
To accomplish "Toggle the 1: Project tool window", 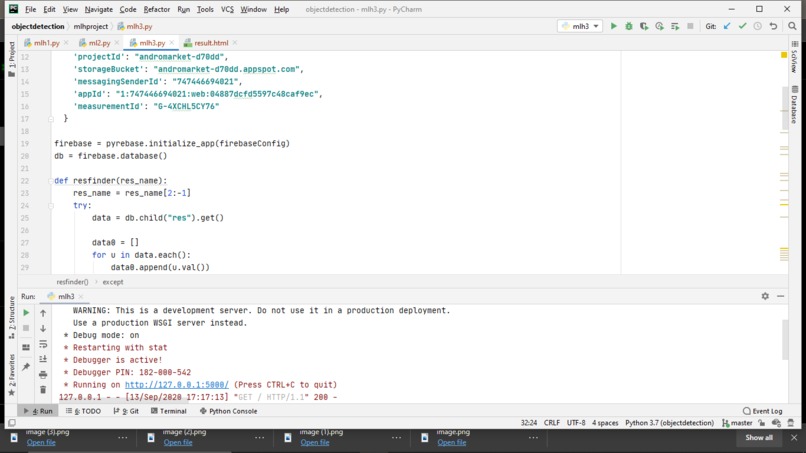I will [x=12, y=59].
